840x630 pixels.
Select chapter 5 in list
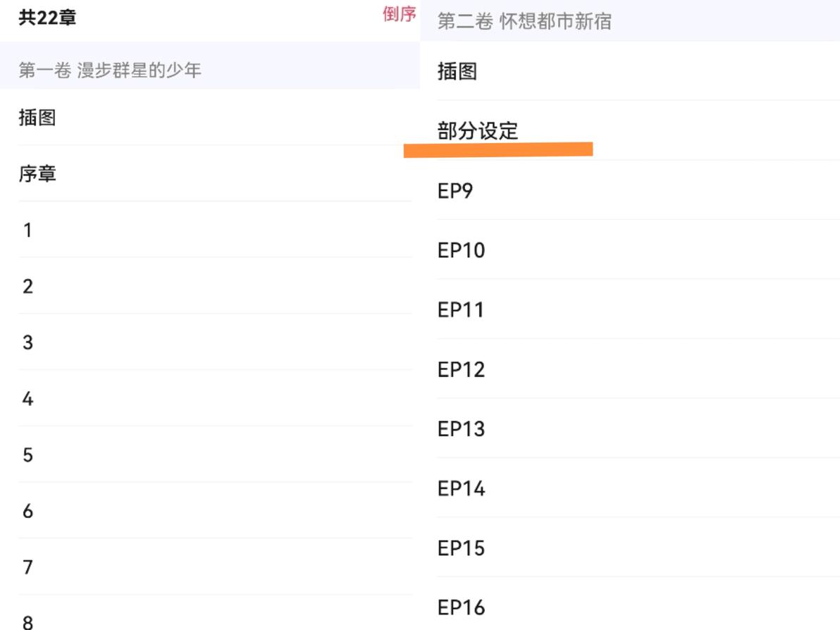click(x=215, y=455)
